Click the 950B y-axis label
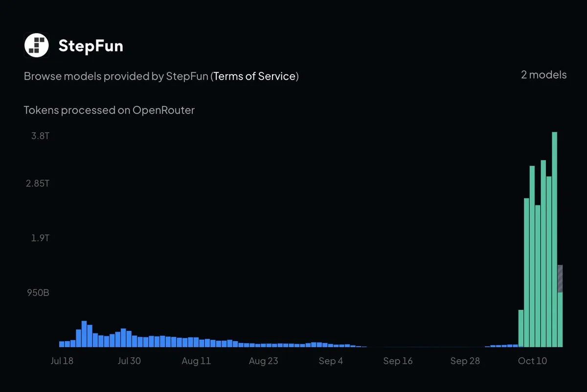The image size is (587, 392). coord(38,293)
